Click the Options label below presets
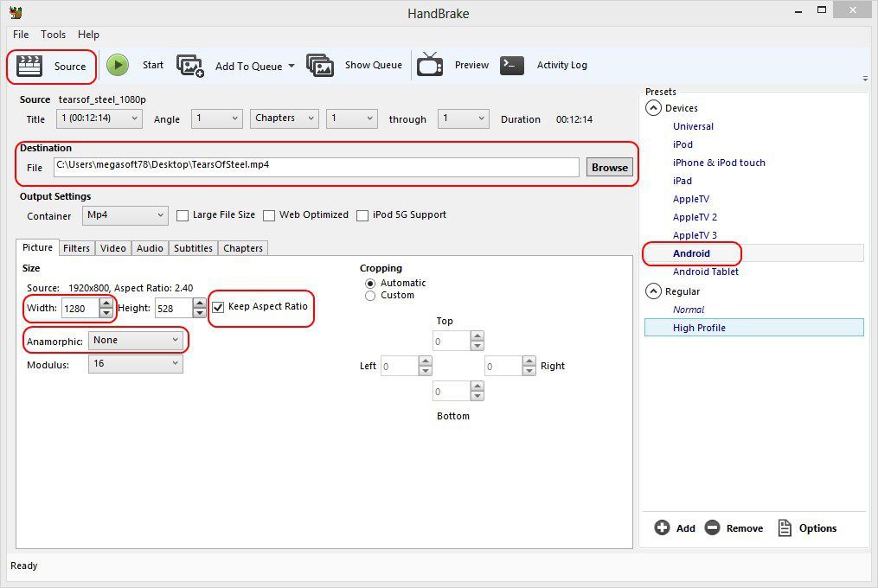This screenshot has width=878, height=588. [x=817, y=528]
